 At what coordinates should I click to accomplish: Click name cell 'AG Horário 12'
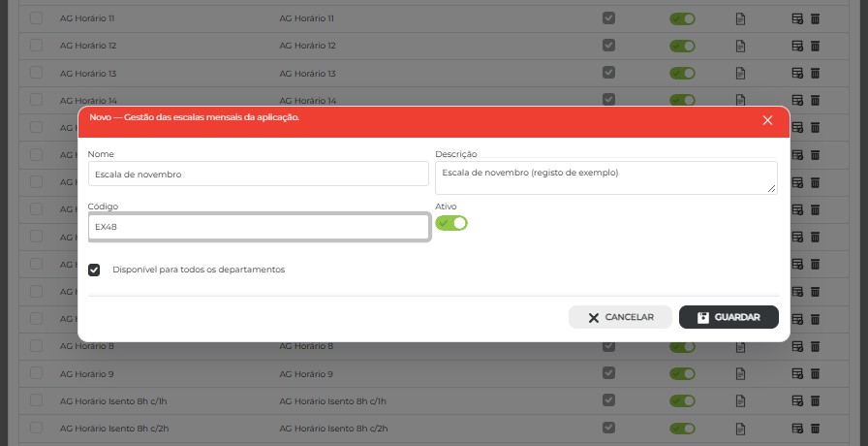[88, 46]
